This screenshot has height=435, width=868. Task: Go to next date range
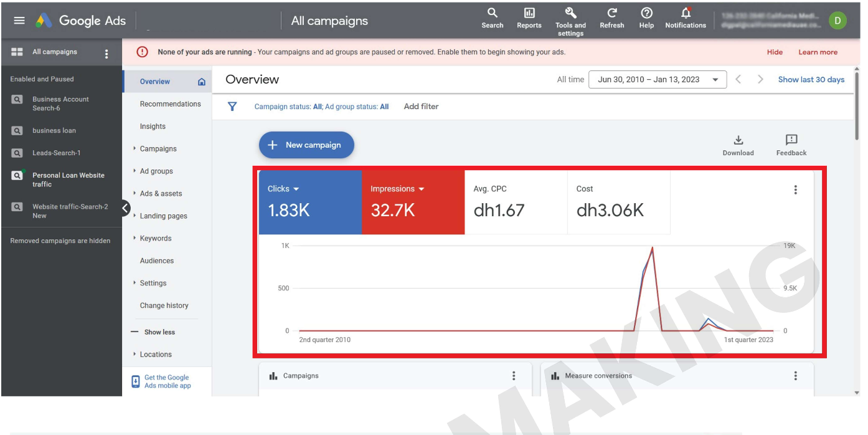(x=760, y=80)
